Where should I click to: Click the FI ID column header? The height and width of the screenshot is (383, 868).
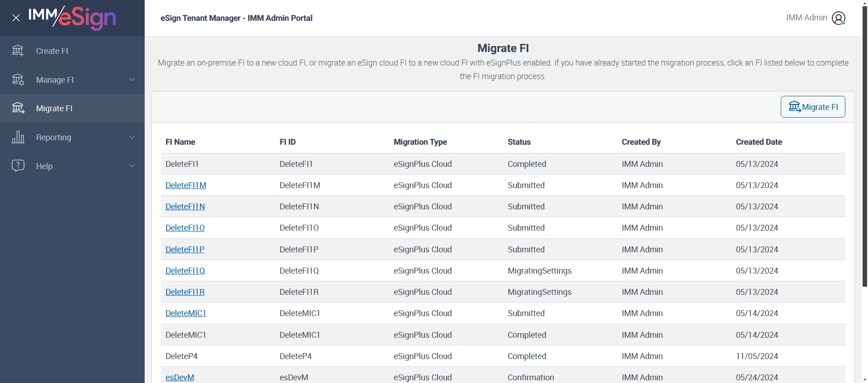288,142
